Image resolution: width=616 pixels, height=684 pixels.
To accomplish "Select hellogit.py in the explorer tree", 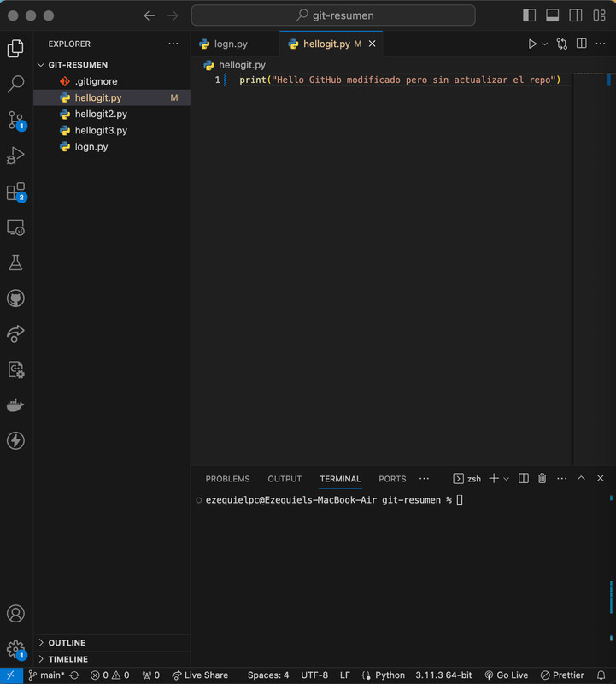I will coord(112,97).
